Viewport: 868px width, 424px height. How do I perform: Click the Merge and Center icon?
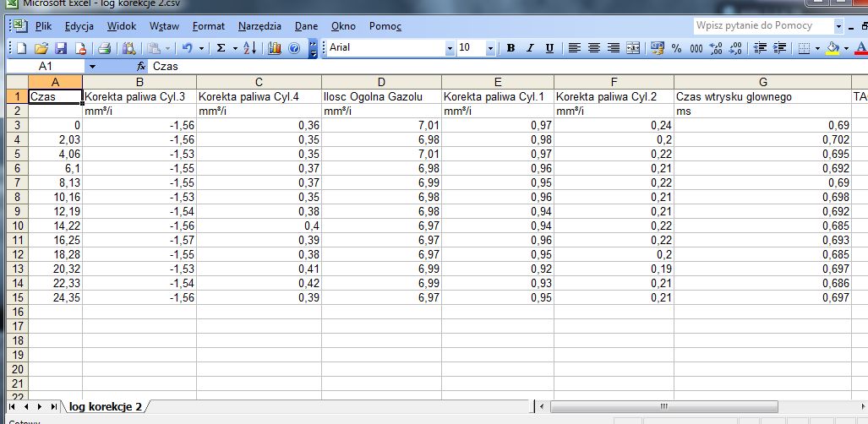coord(633,48)
